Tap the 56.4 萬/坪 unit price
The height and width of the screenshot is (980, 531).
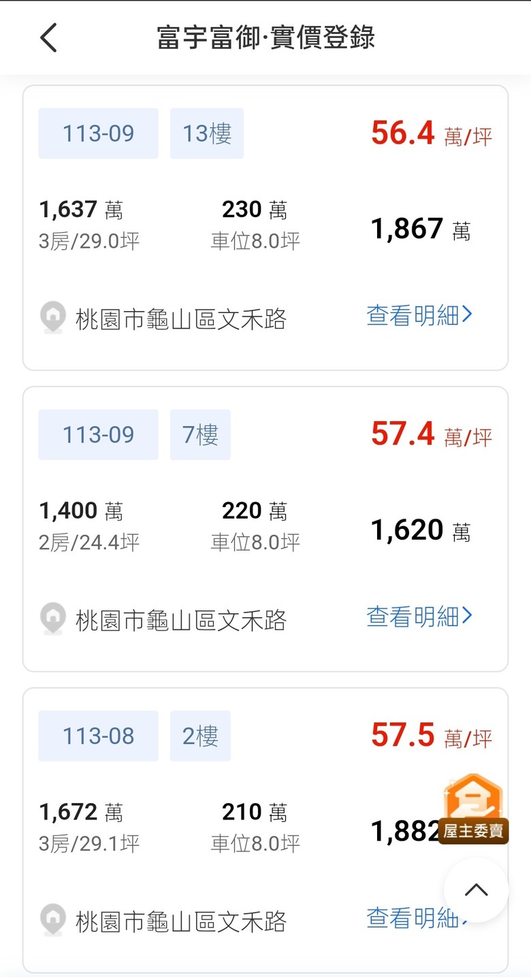(432, 133)
